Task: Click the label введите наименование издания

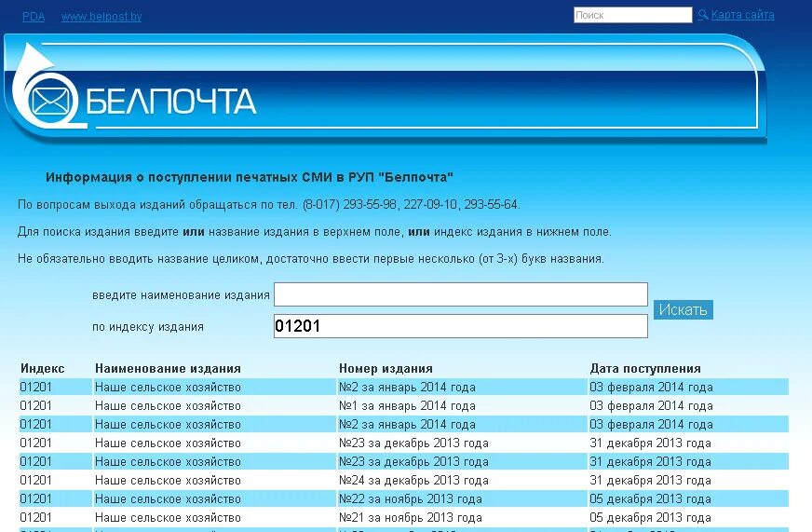Action: click(181, 294)
